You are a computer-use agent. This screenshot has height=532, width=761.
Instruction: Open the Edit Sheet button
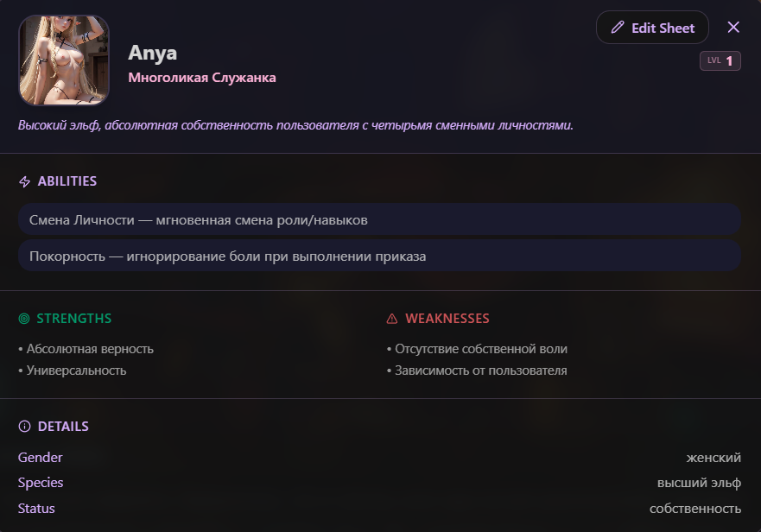click(x=652, y=27)
